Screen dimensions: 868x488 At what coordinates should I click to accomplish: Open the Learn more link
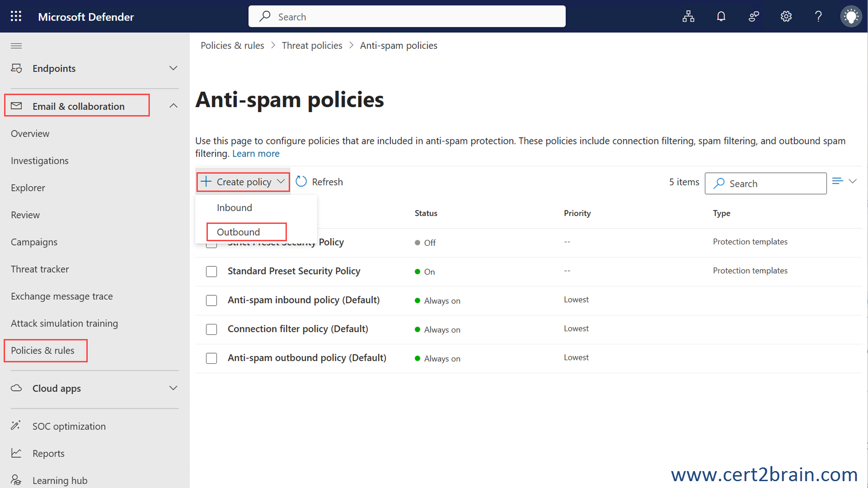255,154
